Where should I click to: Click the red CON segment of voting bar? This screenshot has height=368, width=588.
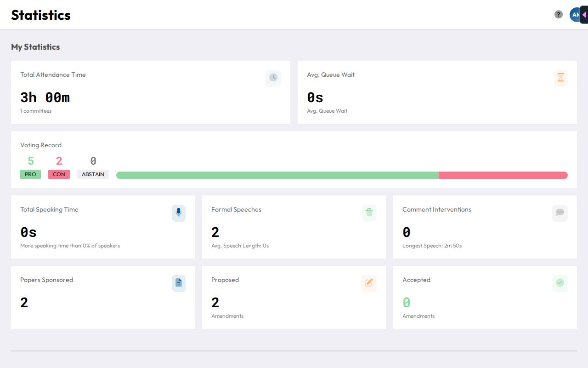503,175
